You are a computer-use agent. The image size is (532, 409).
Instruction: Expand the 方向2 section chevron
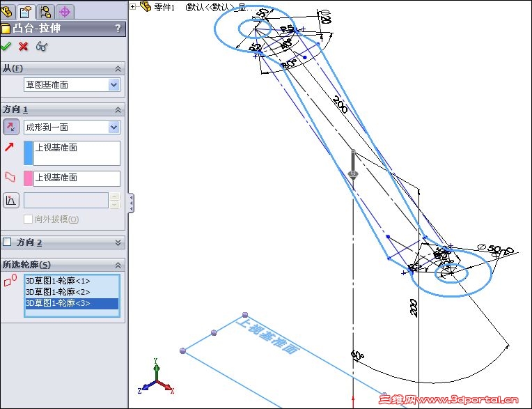118,242
